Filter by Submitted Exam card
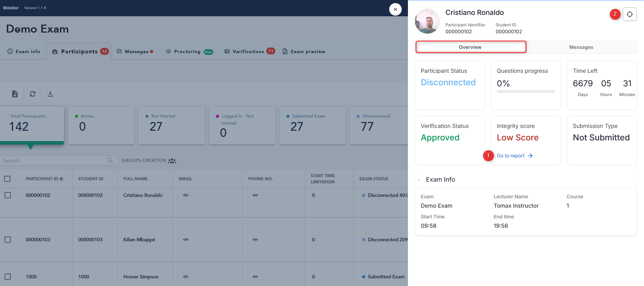Screen dimensions: 644x286 [312, 125]
